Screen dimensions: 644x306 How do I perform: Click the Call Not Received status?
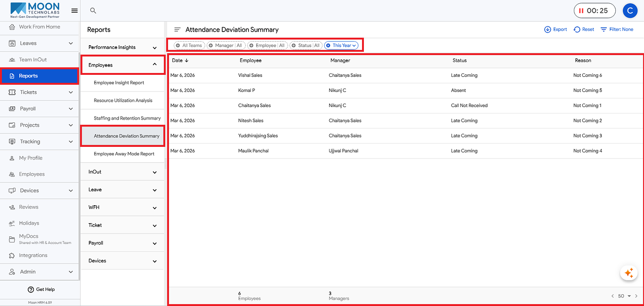469,105
